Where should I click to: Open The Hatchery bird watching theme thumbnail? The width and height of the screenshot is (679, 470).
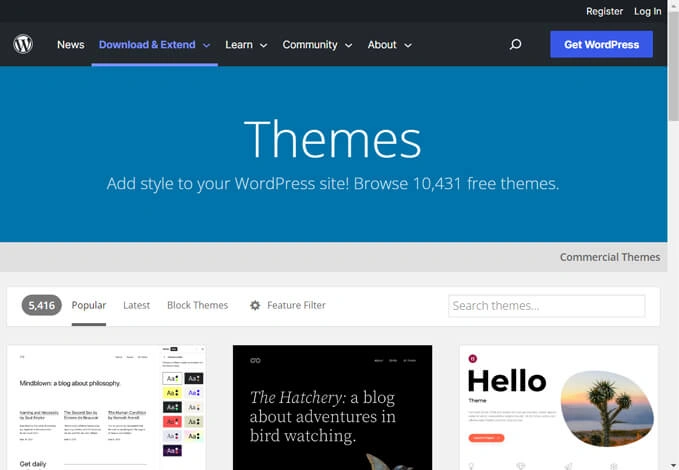point(332,407)
